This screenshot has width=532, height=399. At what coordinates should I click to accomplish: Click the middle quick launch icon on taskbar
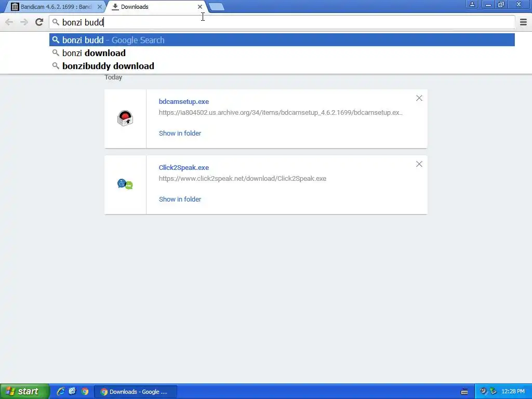pyautogui.click(x=73, y=392)
